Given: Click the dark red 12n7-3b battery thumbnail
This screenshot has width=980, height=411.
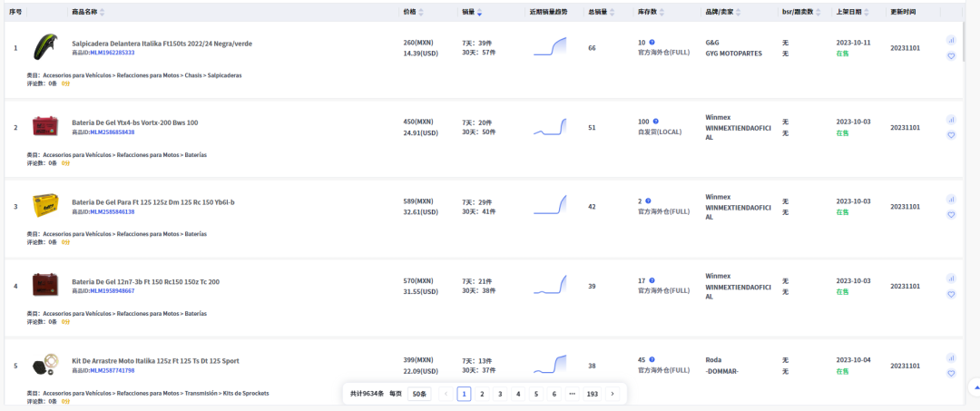Looking at the screenshot, I should (45, 286).
